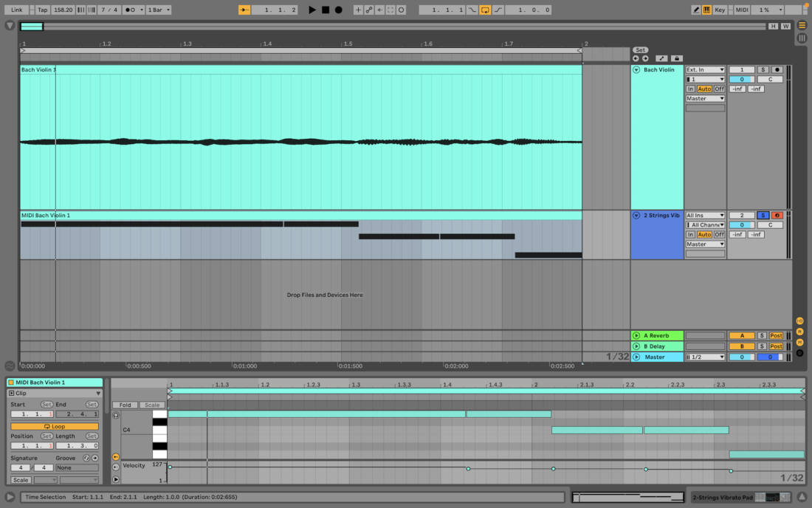Viewport: 812px width, 508px height.
Task: Click the Stop transport button
Action: click(326, 10)
